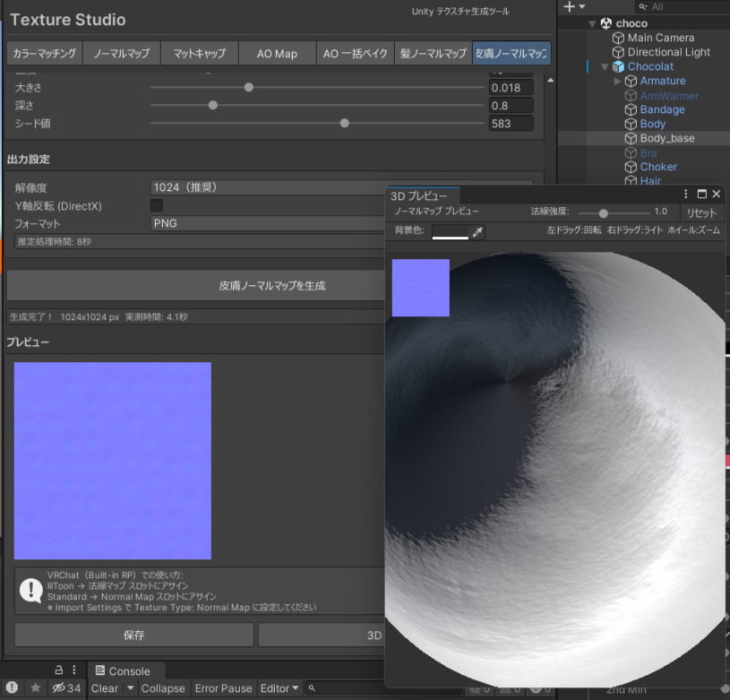Click the Body_base cube icon
The height and width of the screenshot is (700, 730).
(x=631, y=138)
